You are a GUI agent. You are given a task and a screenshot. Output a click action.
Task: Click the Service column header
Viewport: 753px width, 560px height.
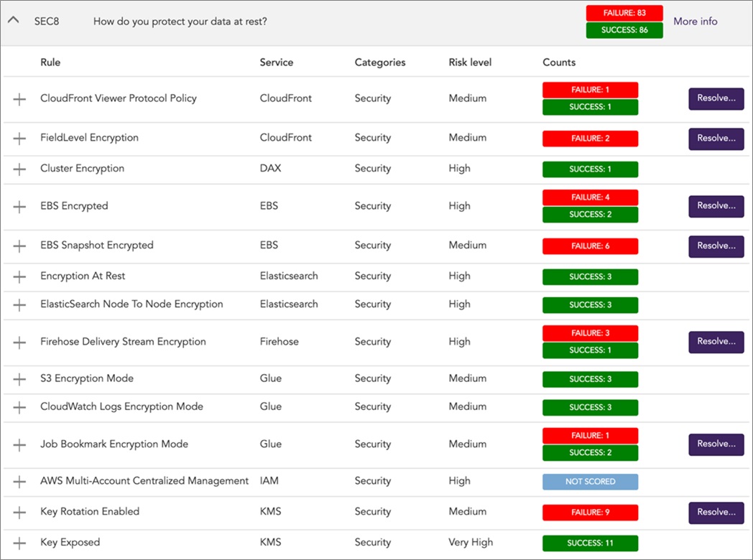(276, 62)
